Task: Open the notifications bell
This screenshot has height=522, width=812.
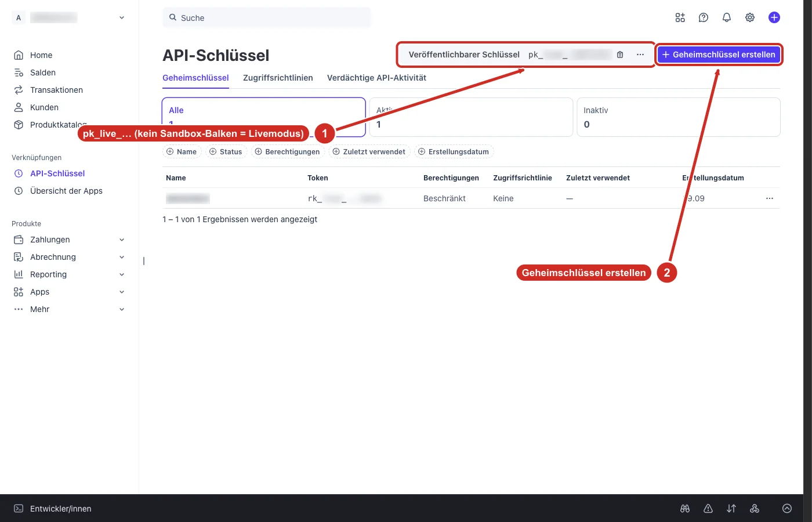Action: pyautogui.click(x=727, y=17)
